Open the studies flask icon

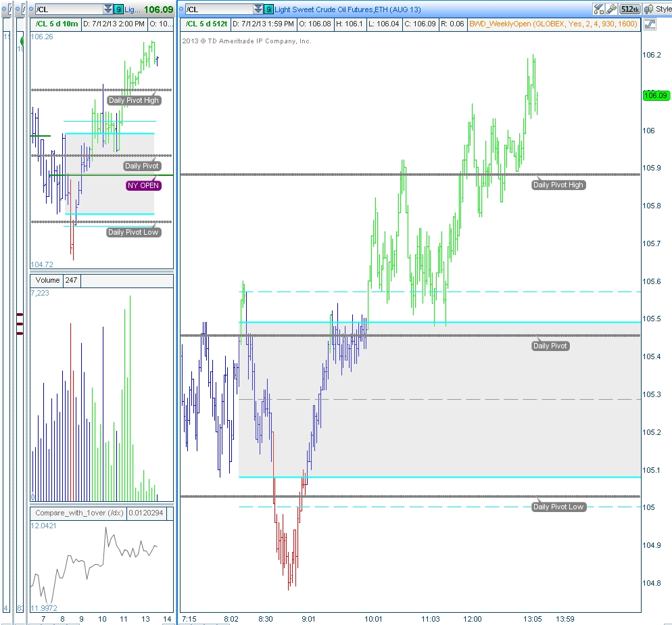point(599,9)
